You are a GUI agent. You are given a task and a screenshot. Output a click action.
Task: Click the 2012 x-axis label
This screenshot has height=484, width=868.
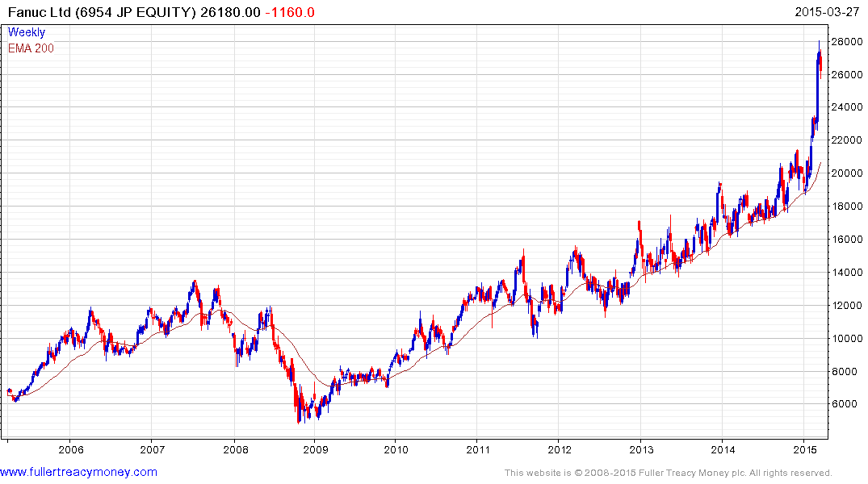click(x=560, y=449)
